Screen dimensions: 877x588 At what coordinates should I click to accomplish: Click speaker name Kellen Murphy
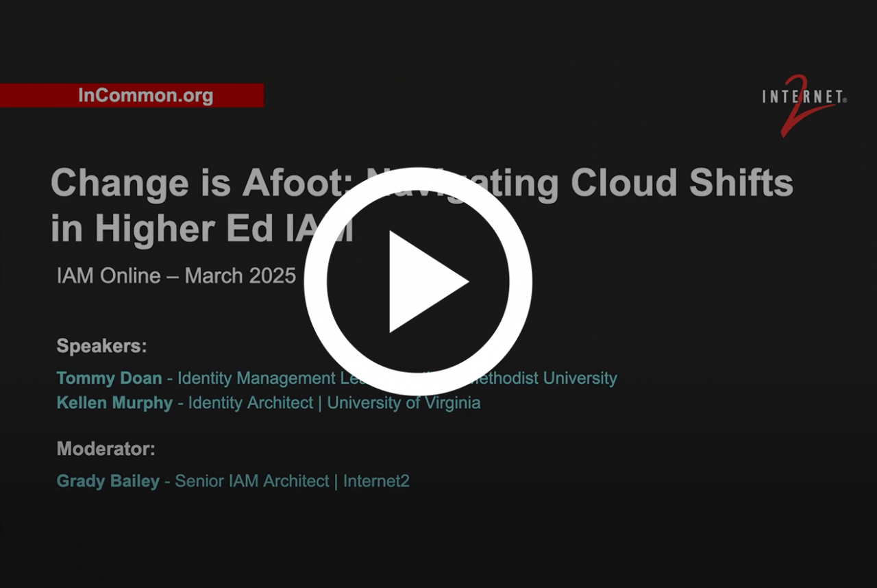click(x=114, y=403)
